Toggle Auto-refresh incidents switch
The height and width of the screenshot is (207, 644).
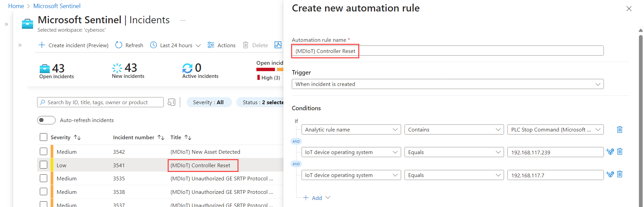(46, 120)
